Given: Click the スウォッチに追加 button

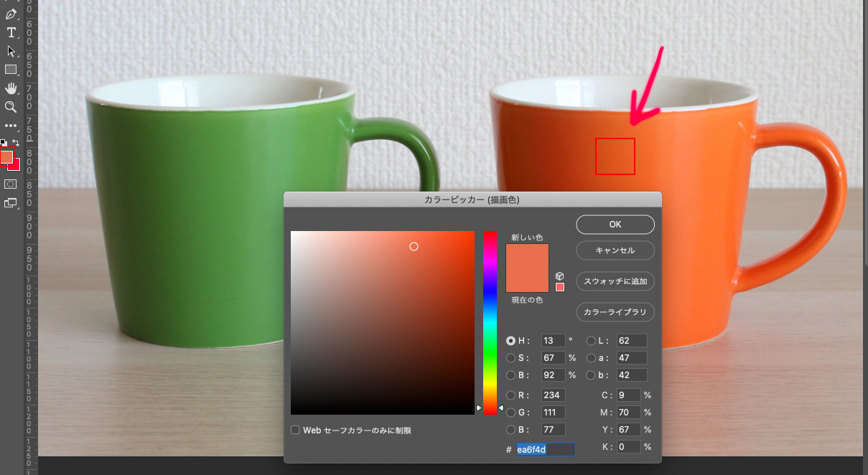Looking at the screenshot, I should (615, 281).
